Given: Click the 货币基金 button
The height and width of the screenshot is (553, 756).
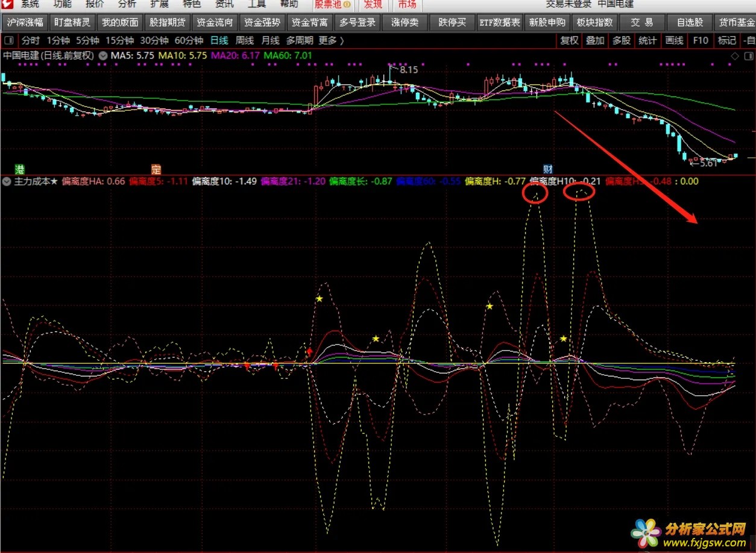Looking at the screenshot, I should [736, 23].
